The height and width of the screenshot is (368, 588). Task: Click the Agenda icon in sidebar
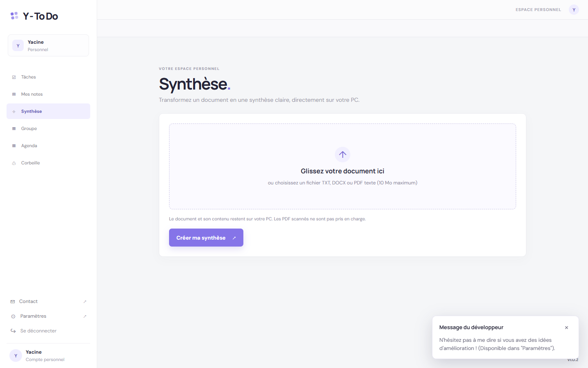[14, 146]
